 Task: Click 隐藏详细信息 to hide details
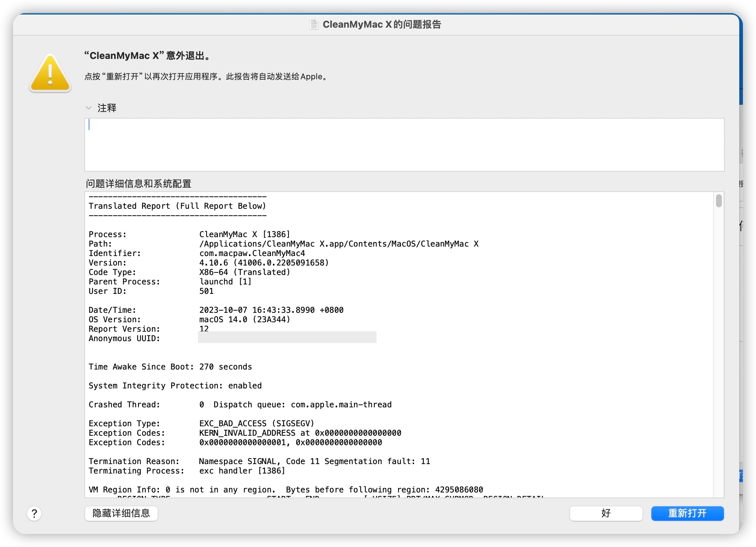pyautogui.click(x=121, y=513)
